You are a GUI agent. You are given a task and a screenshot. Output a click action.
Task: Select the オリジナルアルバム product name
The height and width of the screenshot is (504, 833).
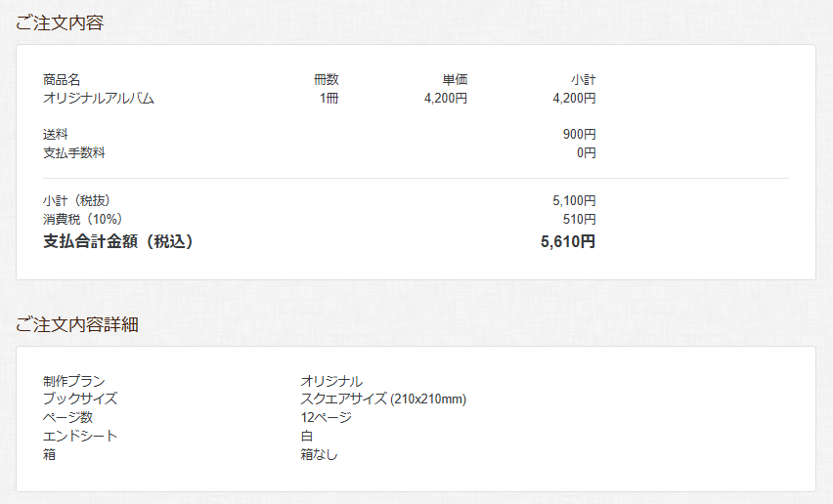[99, 98]
